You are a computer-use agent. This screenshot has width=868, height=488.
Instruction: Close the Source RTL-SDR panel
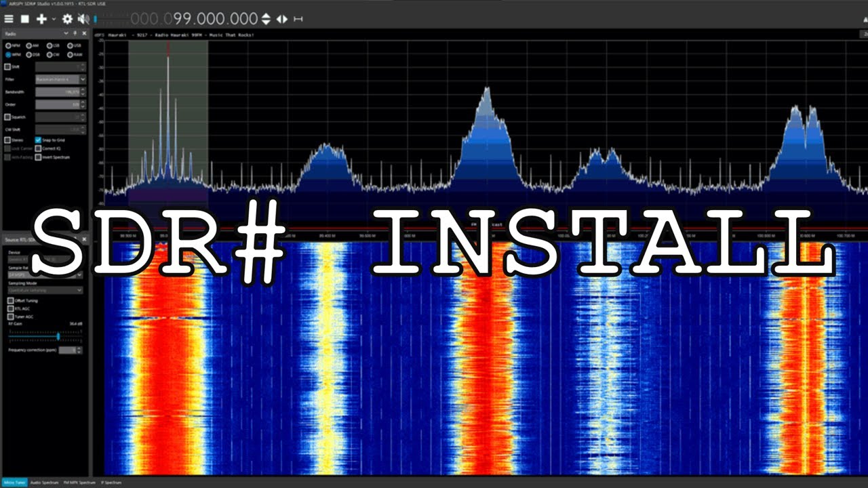click(84, 239)
